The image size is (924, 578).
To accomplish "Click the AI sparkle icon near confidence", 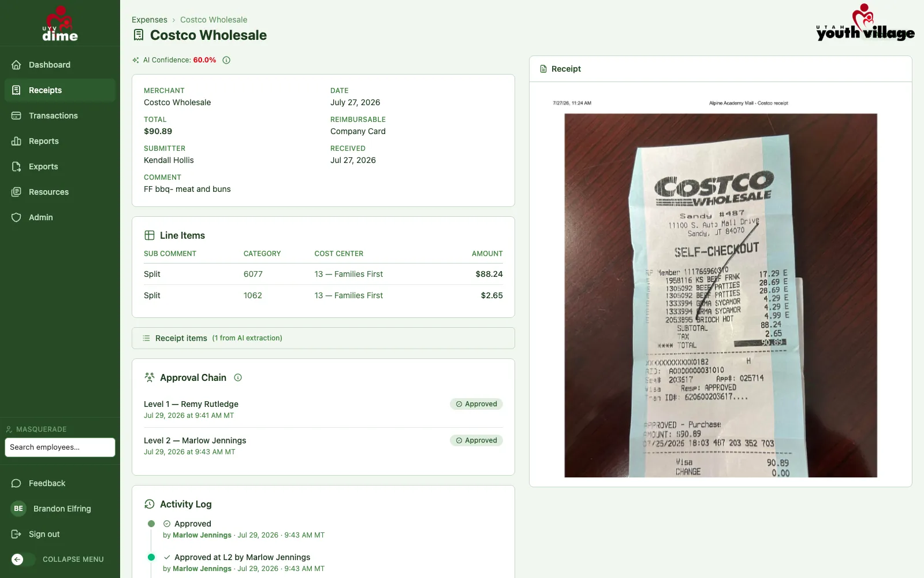I will pos(136,60).
